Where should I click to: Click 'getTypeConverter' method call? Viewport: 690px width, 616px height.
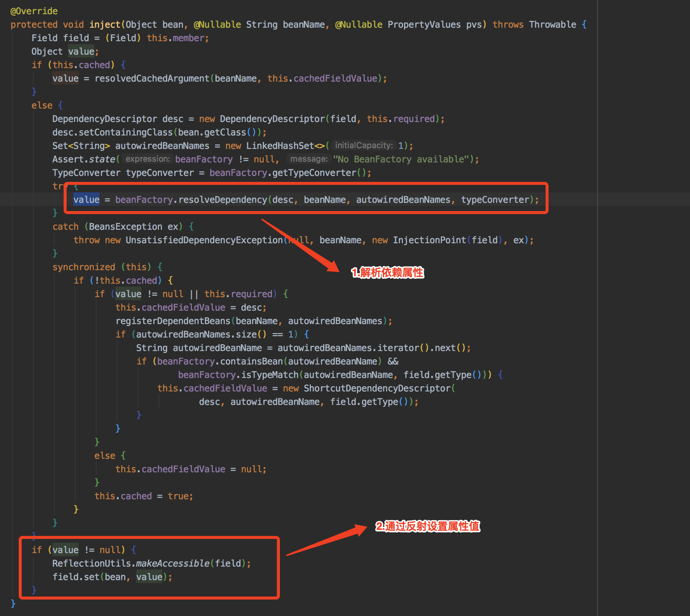[x=314, y=173]
